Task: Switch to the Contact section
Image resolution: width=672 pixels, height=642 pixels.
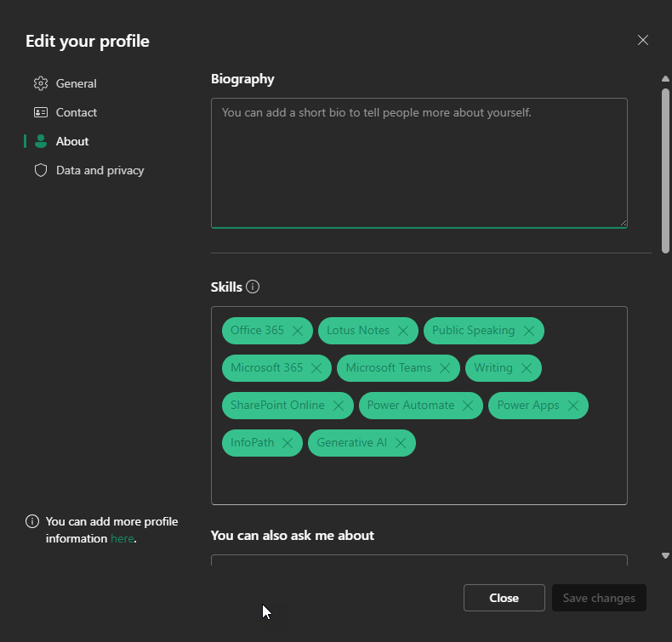Action: tap(76, 112)
